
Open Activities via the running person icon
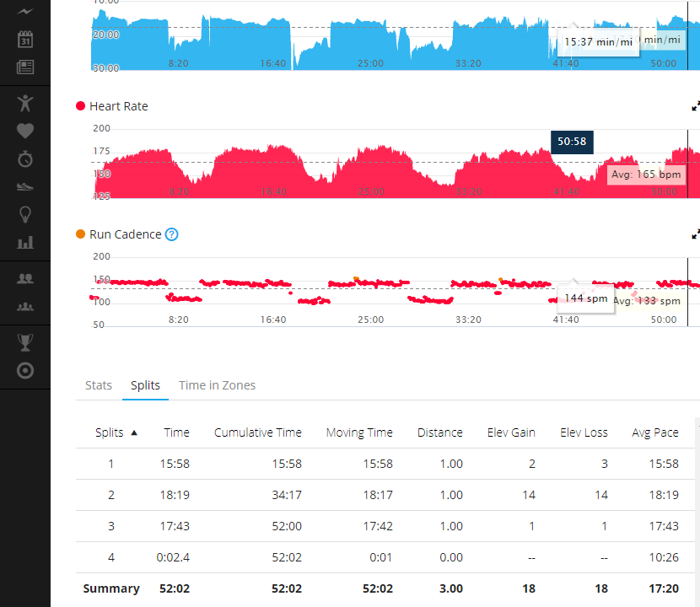(x=25, y=103)
